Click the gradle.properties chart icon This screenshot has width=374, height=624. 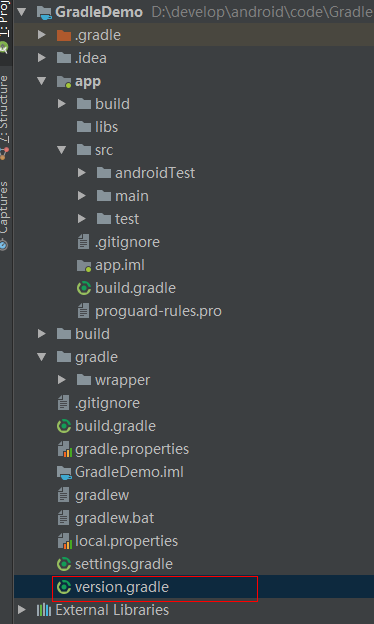pos(64,449)
